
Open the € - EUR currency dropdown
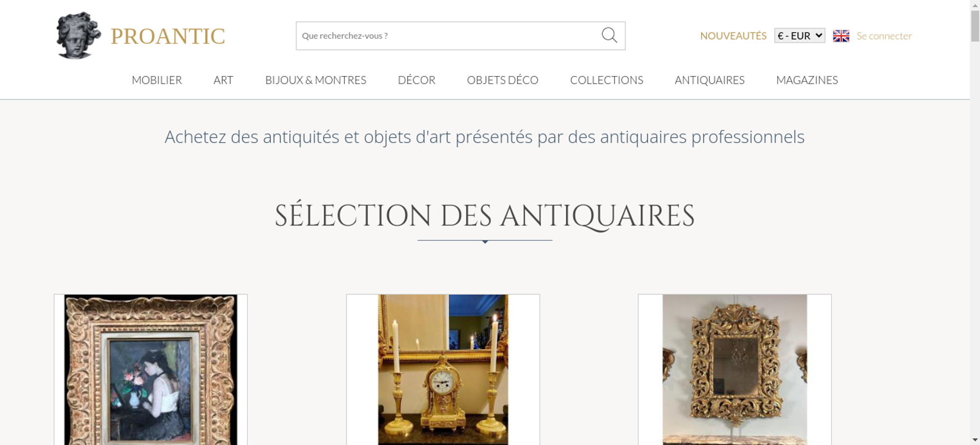800,36
